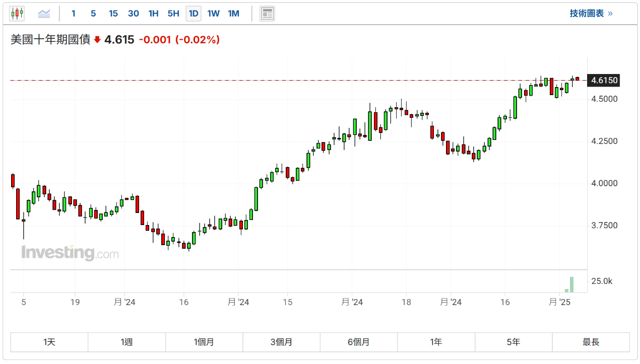Select the 1D daily interval
The height and width of the screenshot is (364, 640).
point(194,14)
